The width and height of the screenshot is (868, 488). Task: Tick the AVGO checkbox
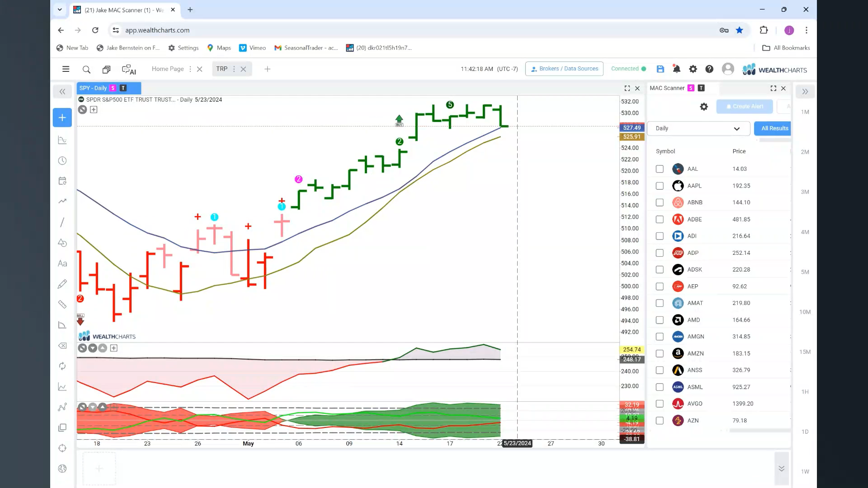(660, 404)
